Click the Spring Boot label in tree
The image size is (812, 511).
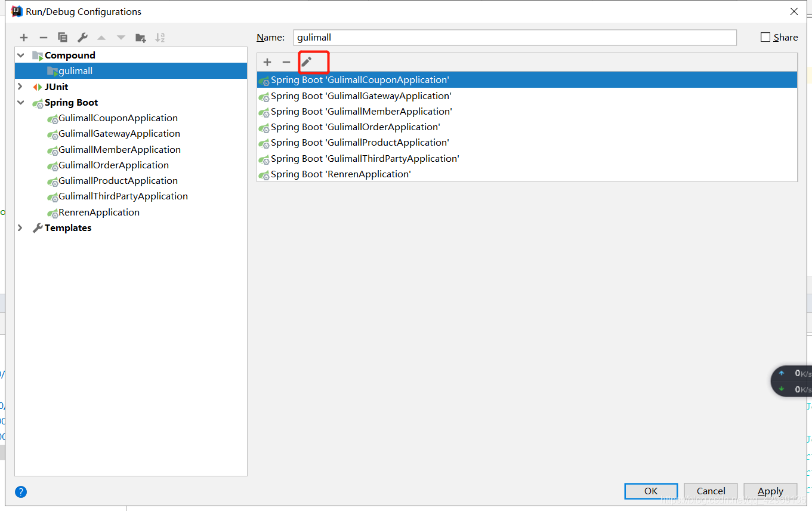pyautogui.click(x=72, y=103)
